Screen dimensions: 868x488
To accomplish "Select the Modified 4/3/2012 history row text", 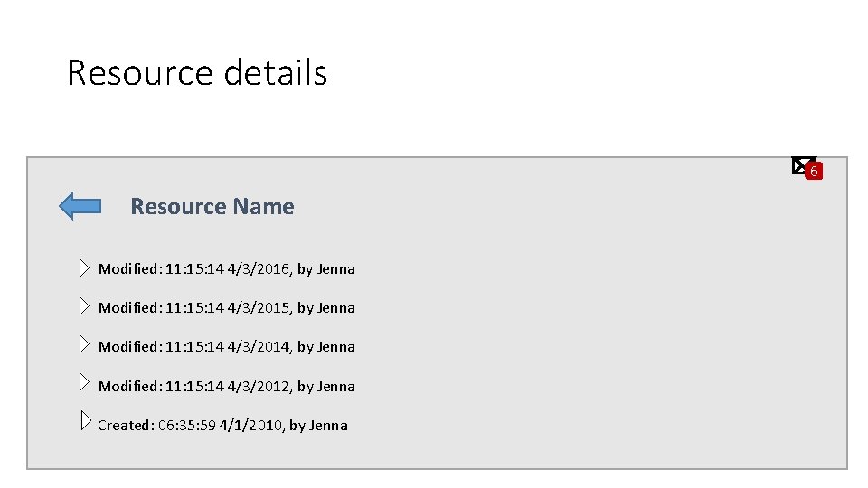I will tap(226, 387).
